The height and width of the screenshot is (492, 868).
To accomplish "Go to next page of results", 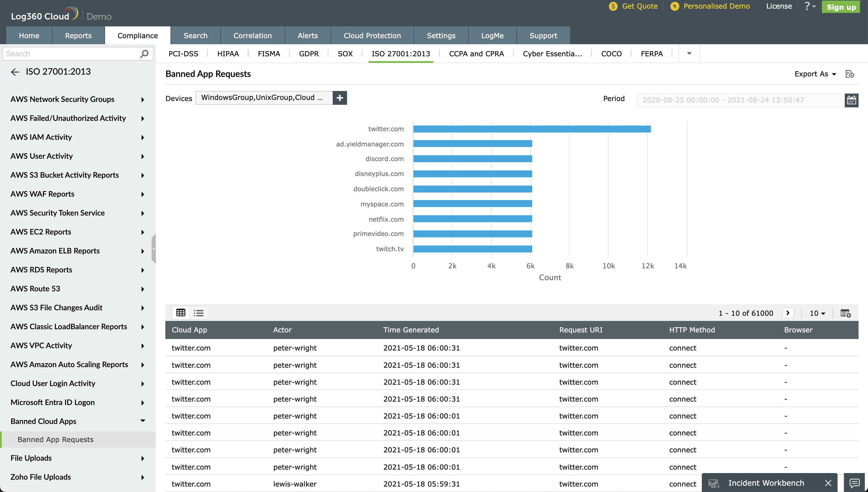I will (788, 313).
